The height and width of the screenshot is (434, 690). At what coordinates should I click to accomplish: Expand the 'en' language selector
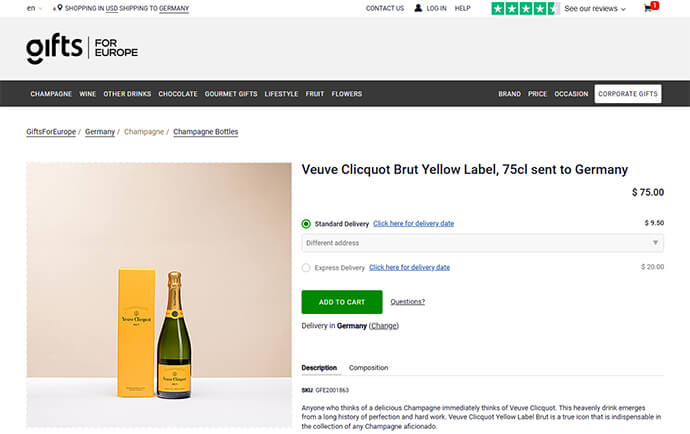coord(34,8)
